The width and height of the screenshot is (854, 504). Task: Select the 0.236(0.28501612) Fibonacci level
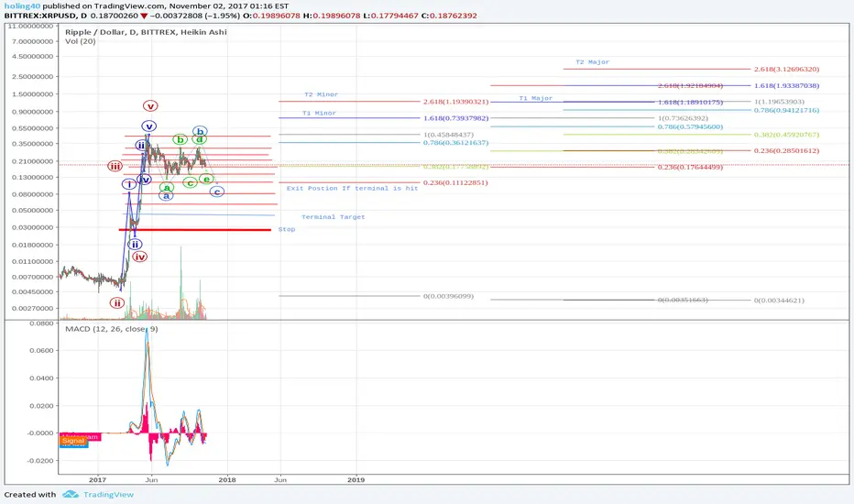coord(786,150)
